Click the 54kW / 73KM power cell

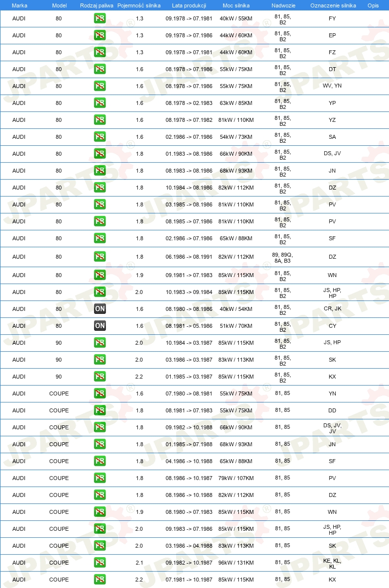click(236, 136)
